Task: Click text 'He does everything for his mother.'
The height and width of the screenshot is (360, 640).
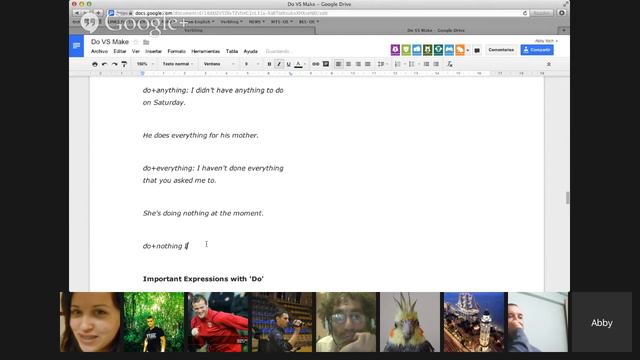Action: pos(200,135)
